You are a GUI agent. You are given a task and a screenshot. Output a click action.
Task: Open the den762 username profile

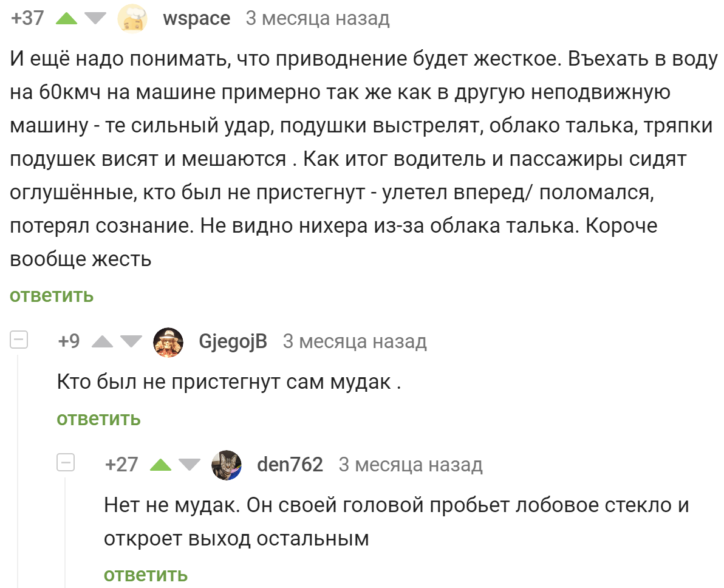click(290, 465)
